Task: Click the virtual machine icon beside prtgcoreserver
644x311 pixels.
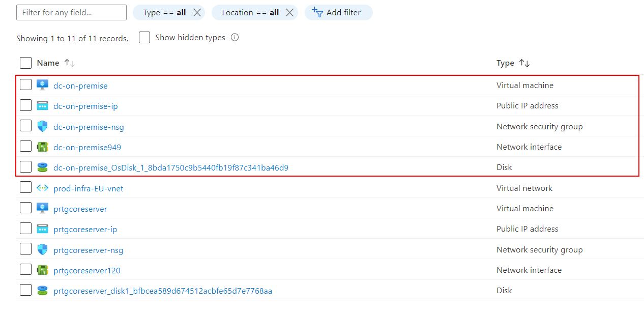Action: pos(42,208)
